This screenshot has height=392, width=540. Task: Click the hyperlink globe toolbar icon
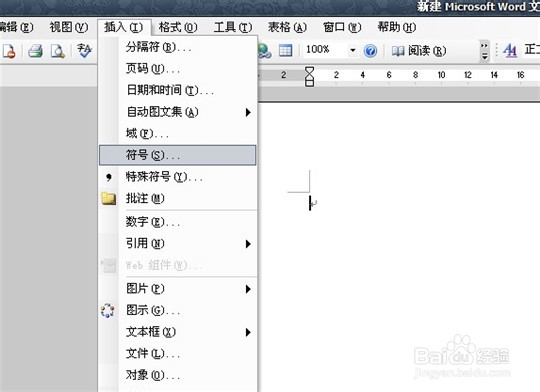coord(264,51)
